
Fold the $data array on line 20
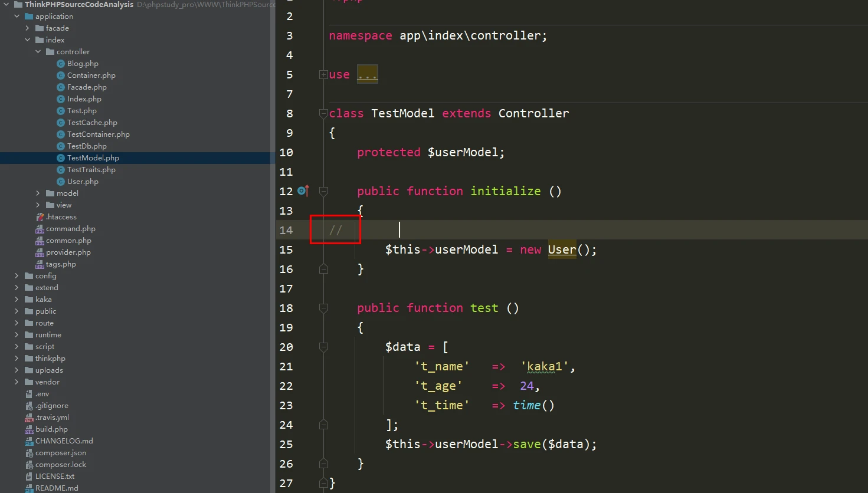(x=323, y=347)
